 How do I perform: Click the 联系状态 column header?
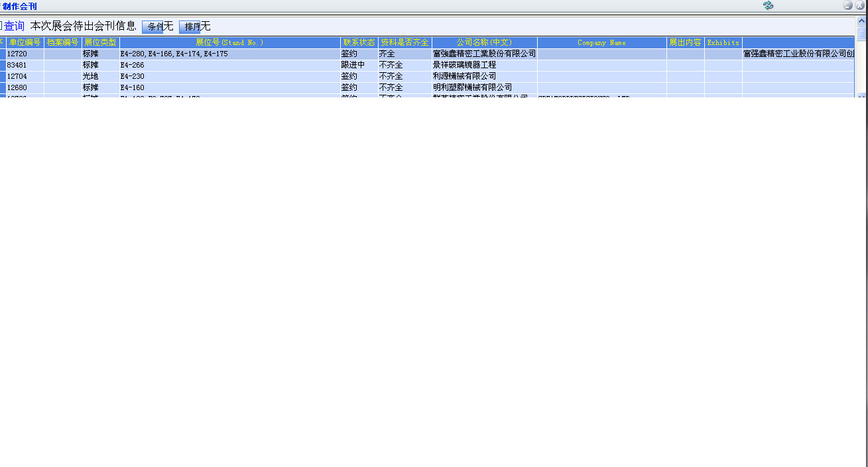tap(359, 42)
